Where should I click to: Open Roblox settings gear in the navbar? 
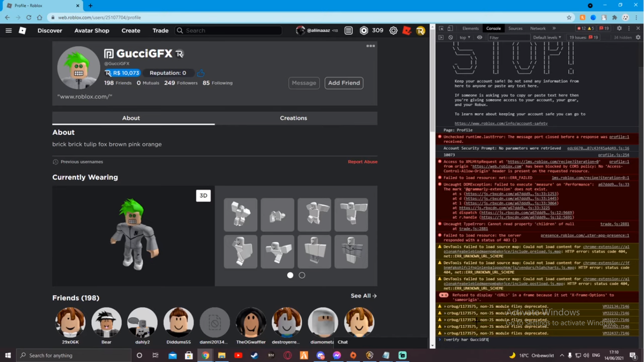[x=393, y=31]
